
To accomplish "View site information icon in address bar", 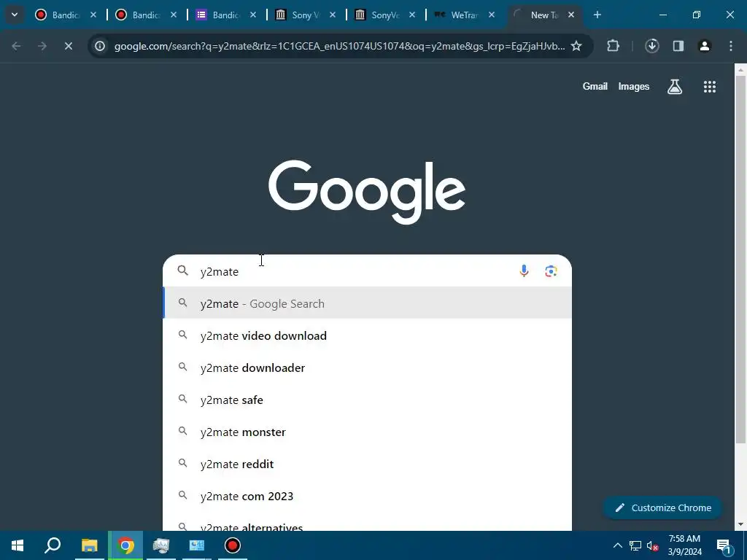I will click(99, 46).
